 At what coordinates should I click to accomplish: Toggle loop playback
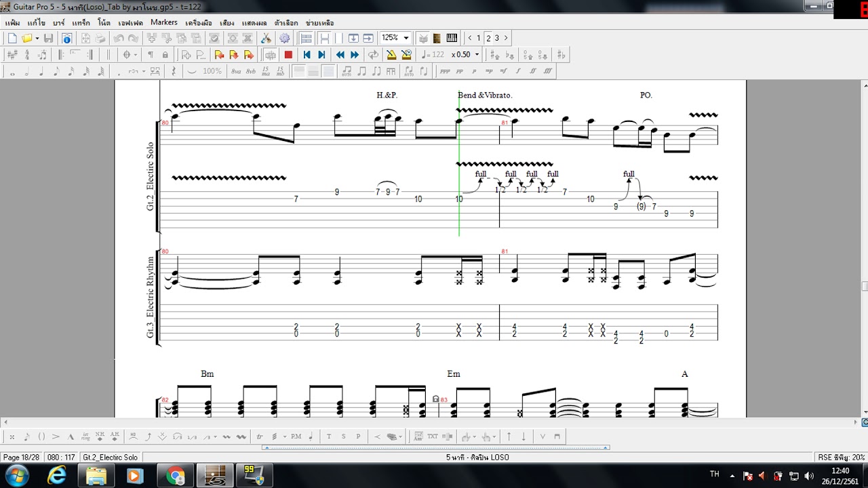(373, 55)
